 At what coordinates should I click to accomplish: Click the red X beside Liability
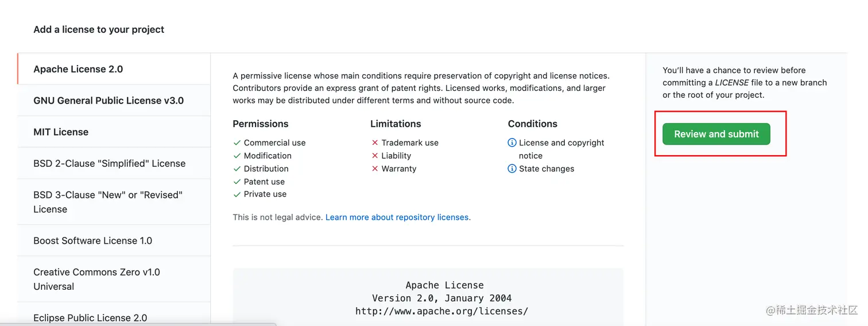tap(375, 156)
